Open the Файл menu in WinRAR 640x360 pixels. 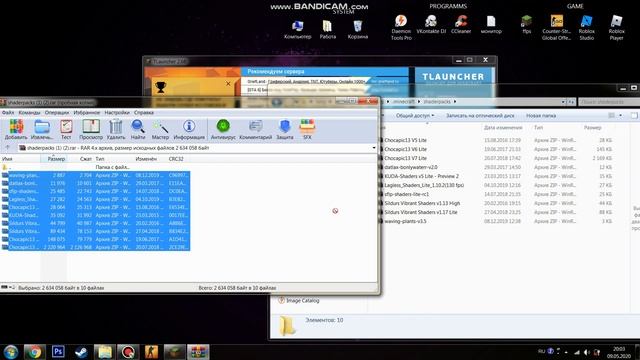tap(8, 112)
